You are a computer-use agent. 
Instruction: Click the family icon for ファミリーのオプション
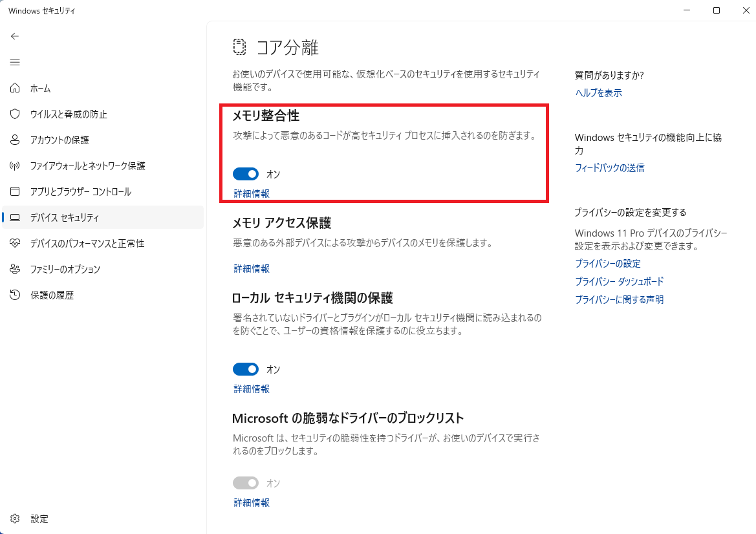coord(15,269)
